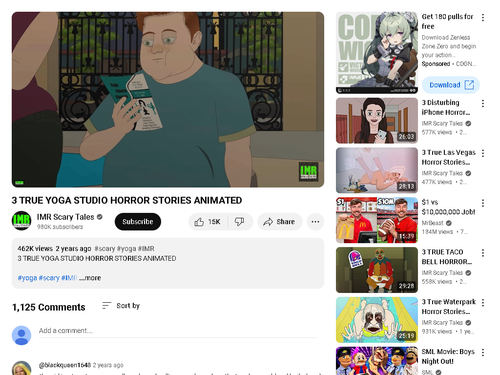Screen dimensions: 500x375
Task: Click the '#scary #yoga #IMR' hashtags after the upload date
Action: (124, 249)
